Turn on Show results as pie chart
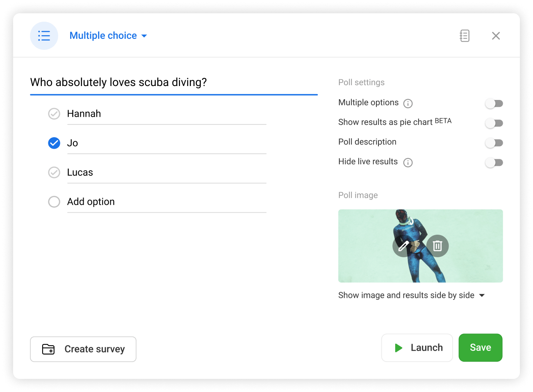The image size is (533, 392). coord(494,123)
